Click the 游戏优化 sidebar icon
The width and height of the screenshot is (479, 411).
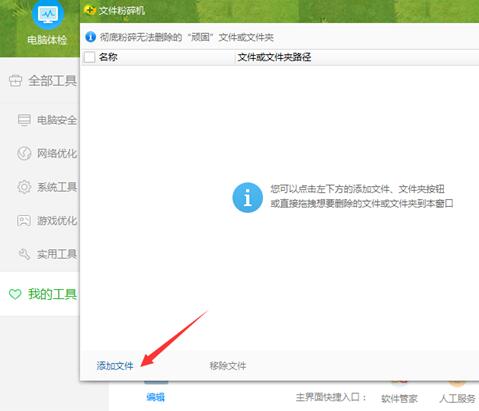pos(24,221)
